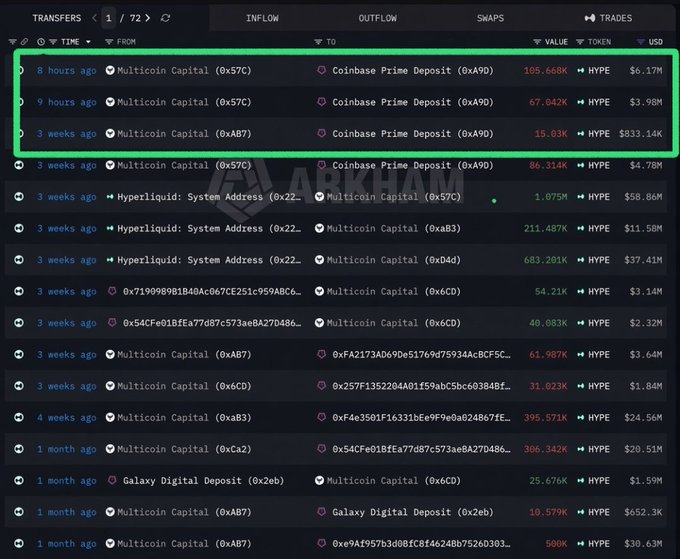680x559 pixels.
Task: Open Coinbase Prime Deposit (0xA9D) in 105.668K row
Action: [413, 70]
